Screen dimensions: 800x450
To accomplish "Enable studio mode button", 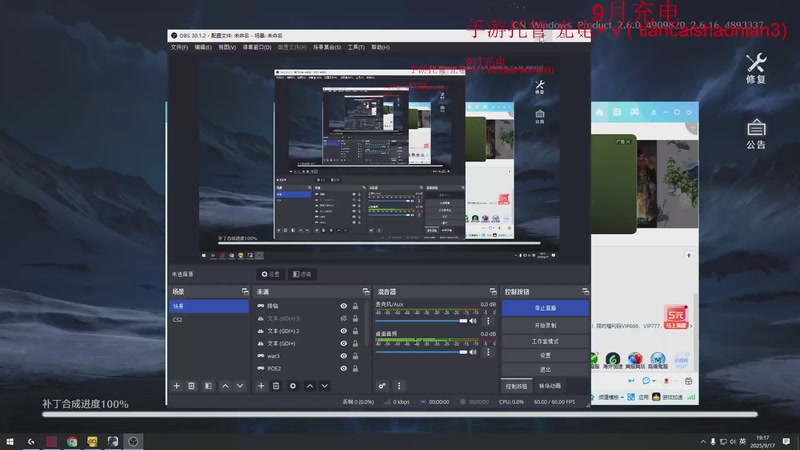I will pos(545,341).
